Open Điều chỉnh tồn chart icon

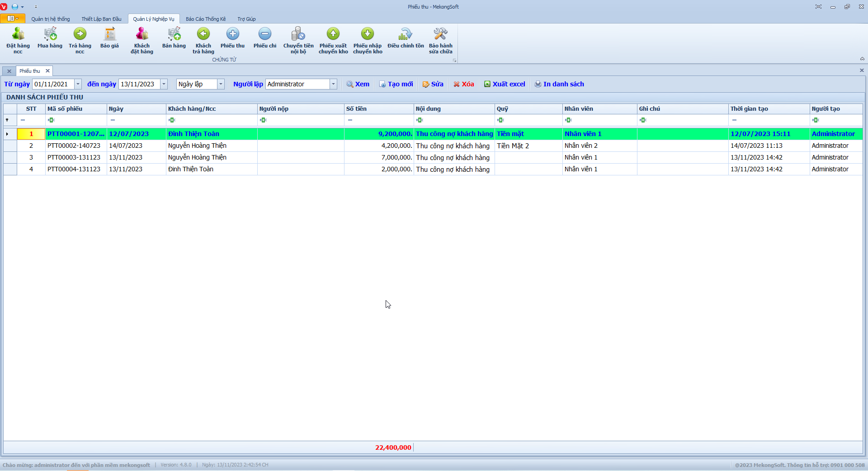click(406, 35)
